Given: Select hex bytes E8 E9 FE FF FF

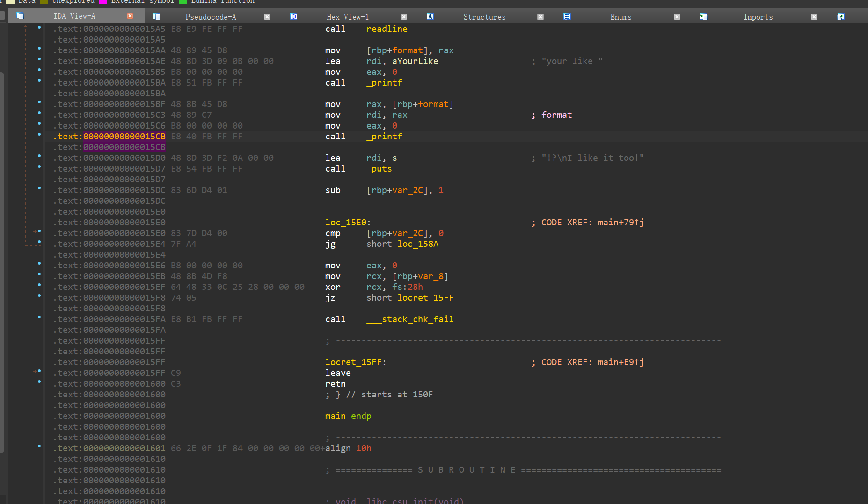Looking at the screenshot, I should (x=206, y=29).
